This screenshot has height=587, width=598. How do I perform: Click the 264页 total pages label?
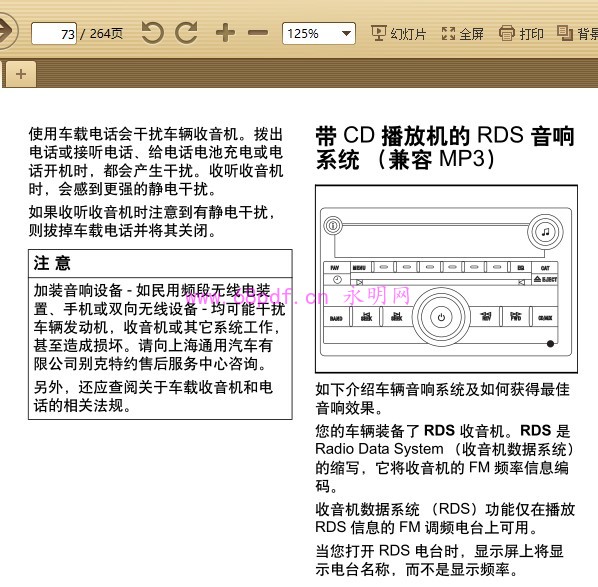106,34
